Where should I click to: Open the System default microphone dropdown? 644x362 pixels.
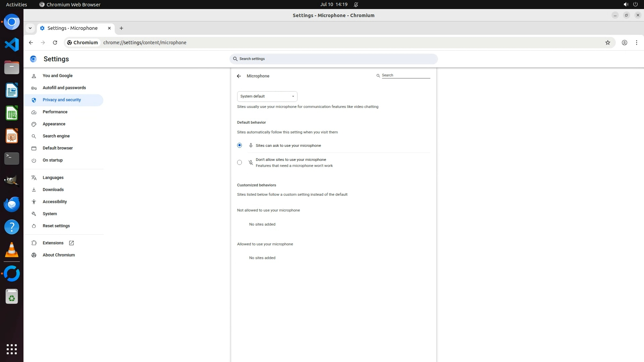267,97
